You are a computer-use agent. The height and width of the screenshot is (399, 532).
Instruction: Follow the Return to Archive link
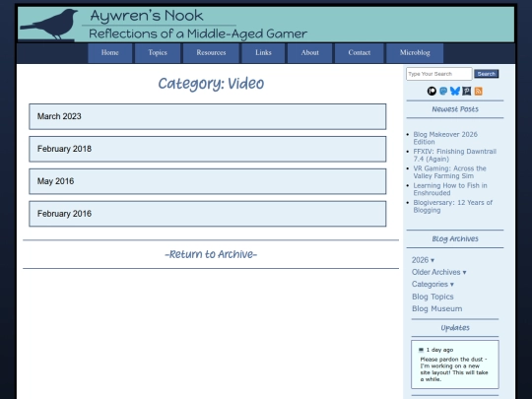tap(211, 254)
